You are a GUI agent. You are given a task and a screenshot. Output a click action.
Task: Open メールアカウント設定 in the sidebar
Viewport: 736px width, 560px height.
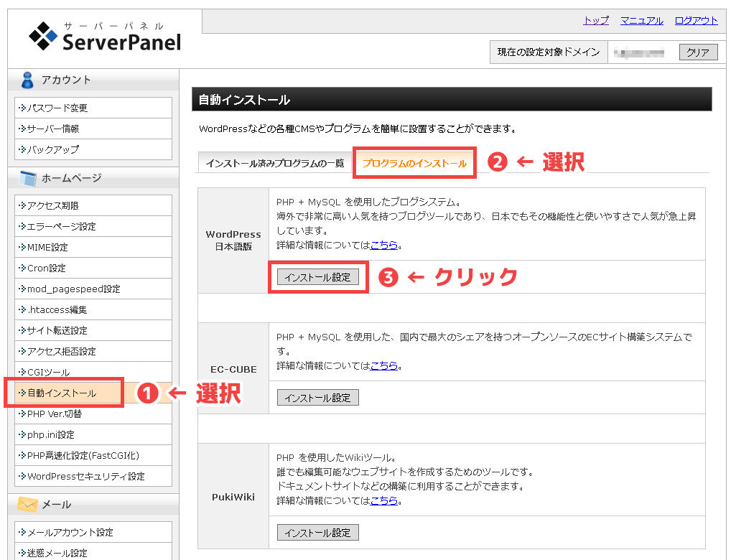(93, 532)
